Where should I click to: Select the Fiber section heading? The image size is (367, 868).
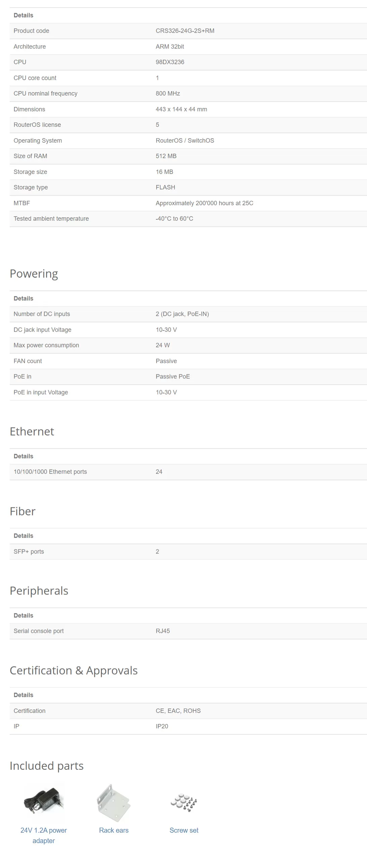tap(23, 511)
